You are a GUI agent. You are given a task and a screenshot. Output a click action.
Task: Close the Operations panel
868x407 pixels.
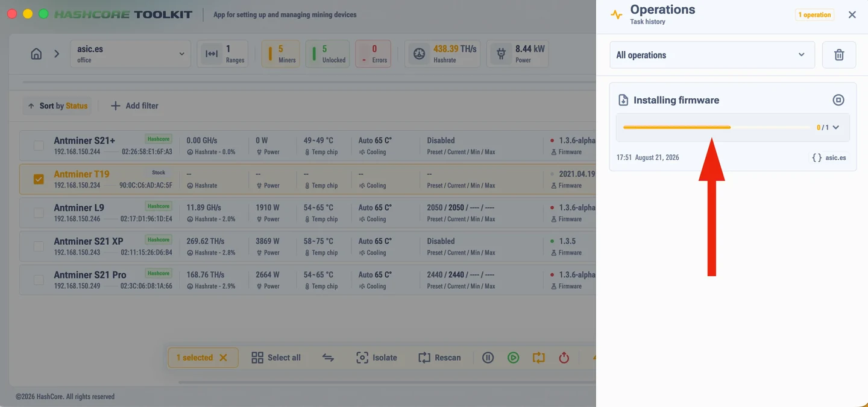point(852,14)
